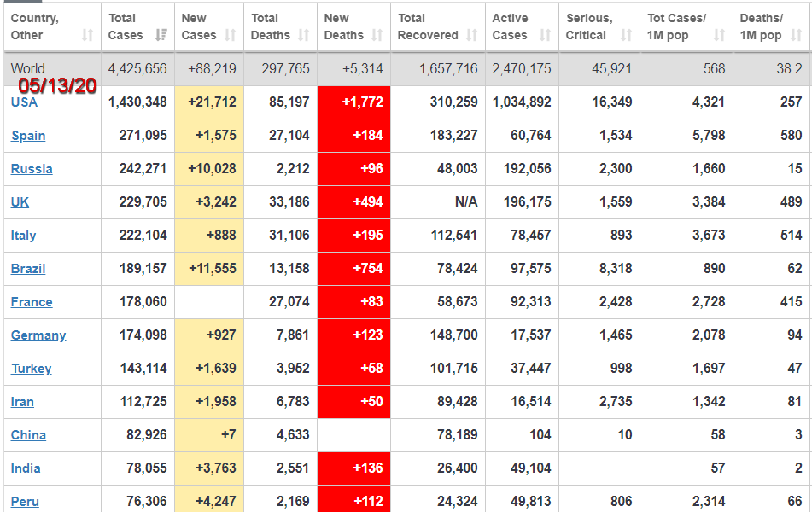
Task: Click USA new deaths red cell
Action: click(x=353, y=102)
